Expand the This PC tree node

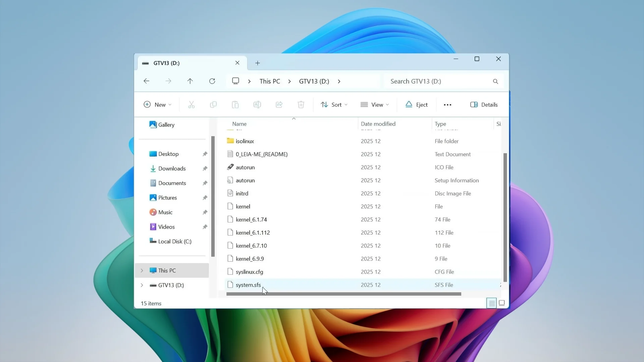coord(142,270)
